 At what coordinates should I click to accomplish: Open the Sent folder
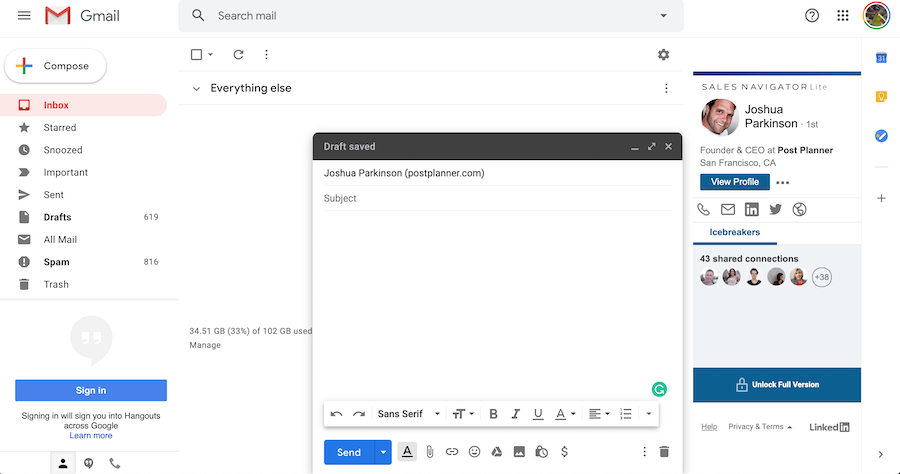83,195
